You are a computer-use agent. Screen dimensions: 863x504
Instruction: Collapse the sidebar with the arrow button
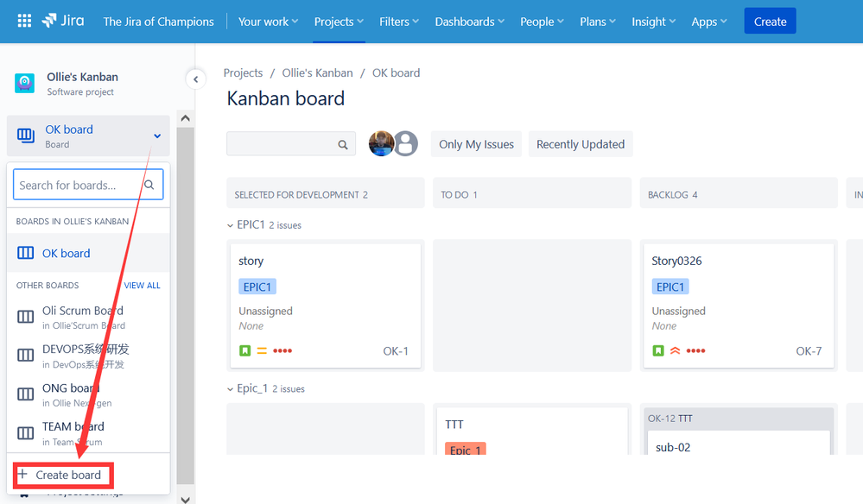pyautogui.click(x=195, y=79)
